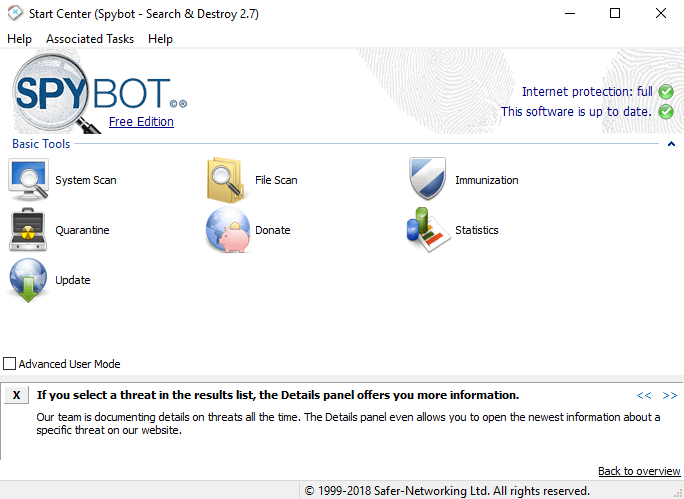
Task: Click the System Scan label
Action: [x=86, y=180]
